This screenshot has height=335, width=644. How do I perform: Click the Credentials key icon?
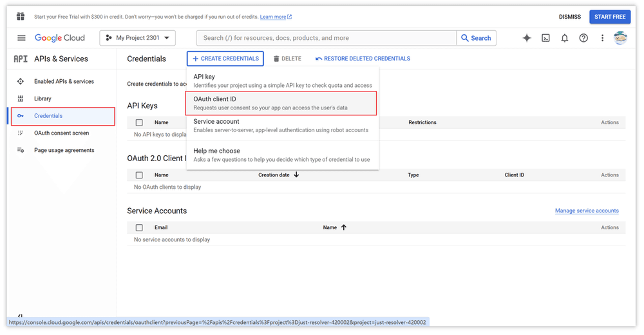(x=20, y=116)
